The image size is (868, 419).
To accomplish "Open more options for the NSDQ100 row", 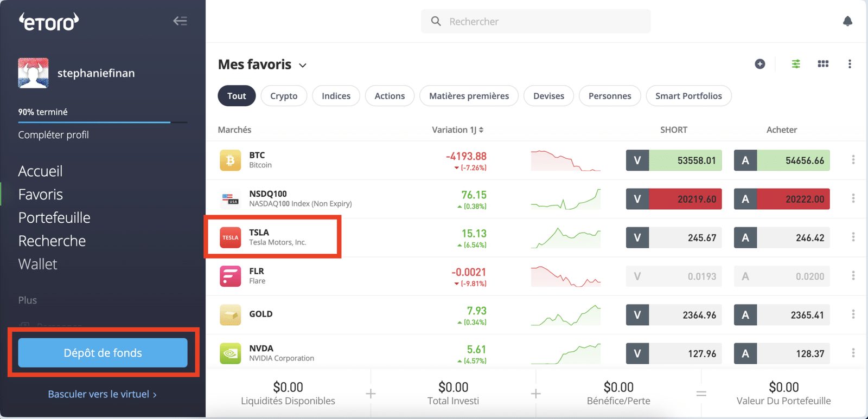I will pyautogui.click(x=853, y=198).
